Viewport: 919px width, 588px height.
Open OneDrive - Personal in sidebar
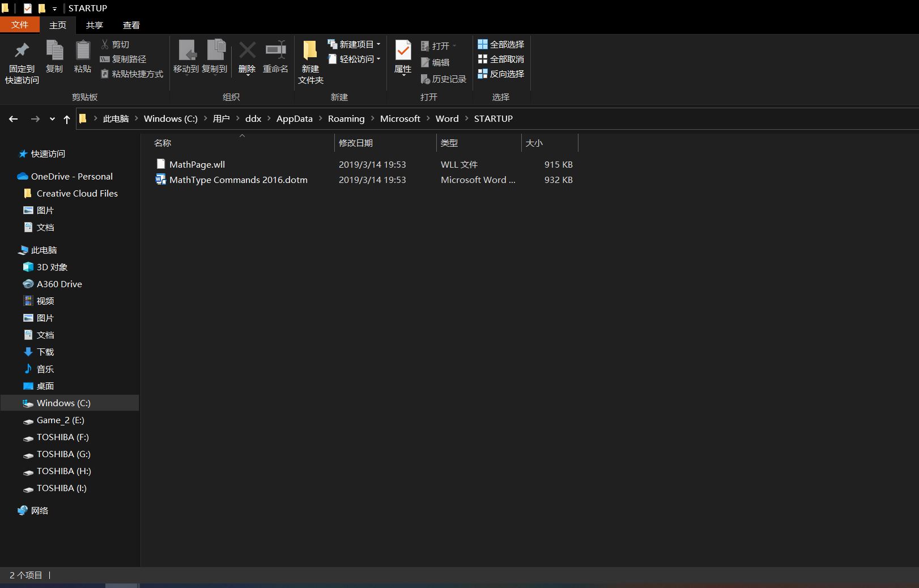pos(65,176)
